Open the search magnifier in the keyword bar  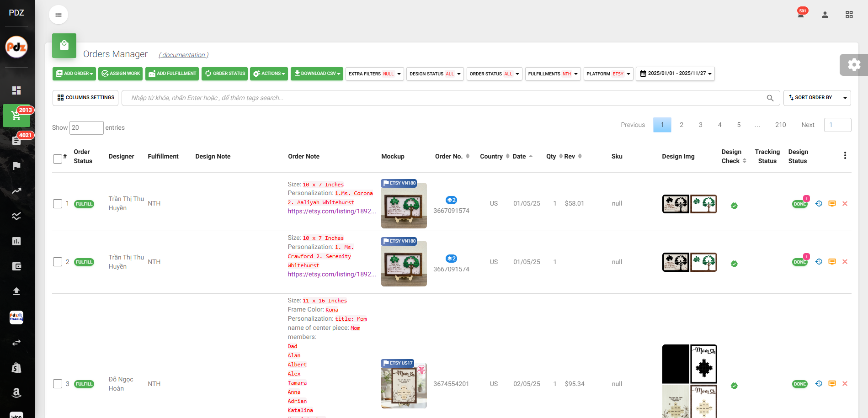point(770,97)
